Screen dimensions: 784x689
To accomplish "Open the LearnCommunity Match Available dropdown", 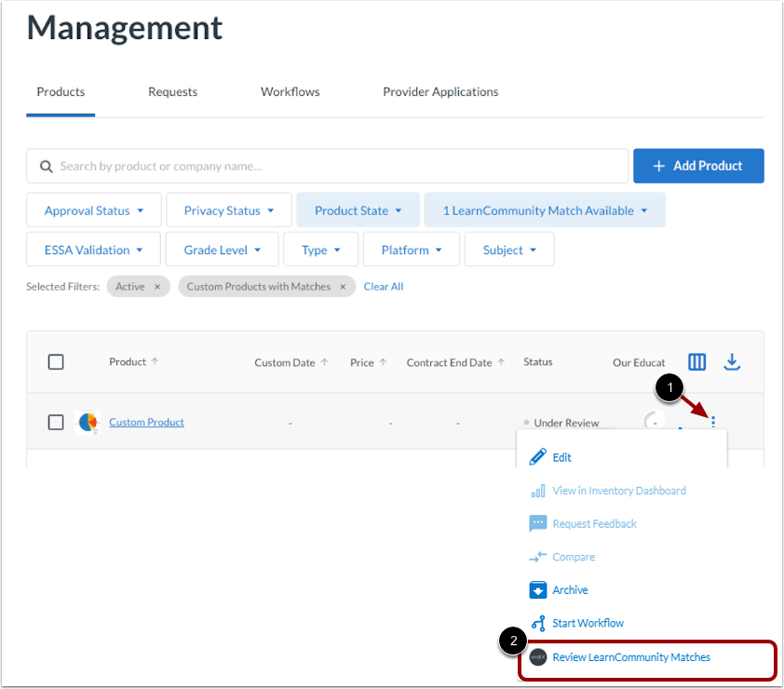I will tap(545, 210).
